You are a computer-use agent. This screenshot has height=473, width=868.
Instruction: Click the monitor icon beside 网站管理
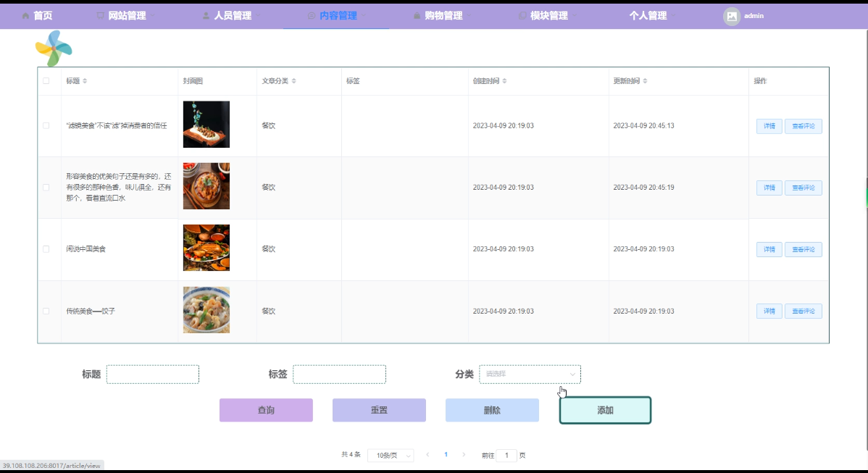[x=100, y=16]
